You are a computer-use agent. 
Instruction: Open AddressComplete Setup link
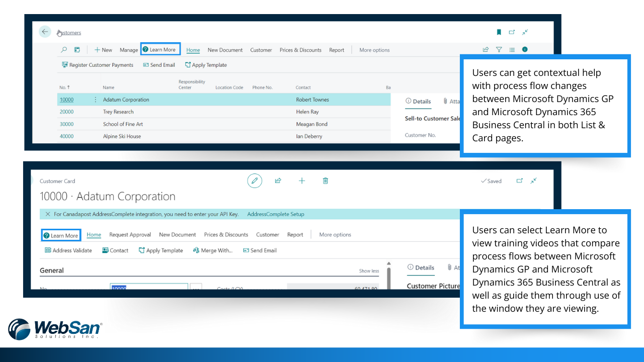pyautogui.click(x=276, y=214)
